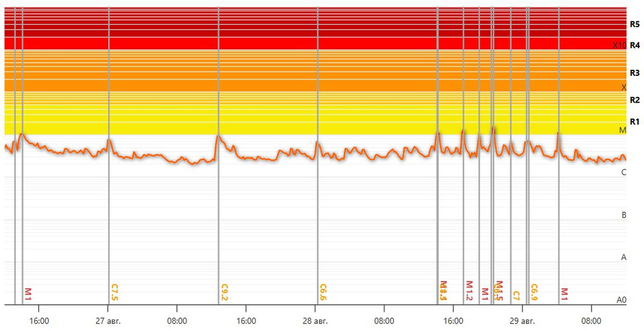This screenshot has width=644, height=331.
Task: Click the X10 flare class axis label
Action: coord(619,46)
